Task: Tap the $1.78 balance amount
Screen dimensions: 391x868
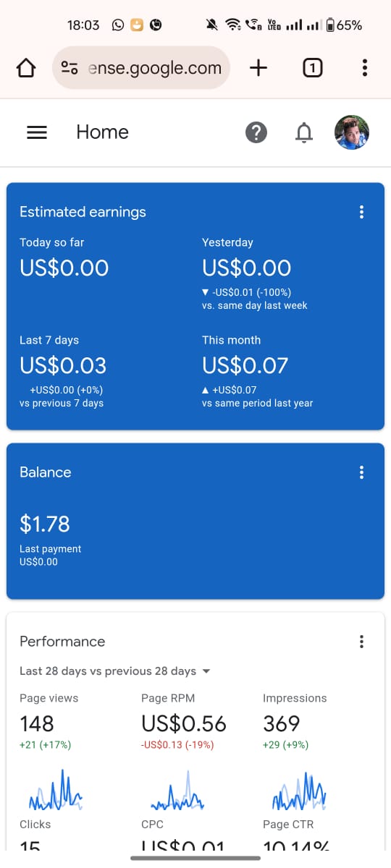Action: pyautogui.click(x=45, y=524)
